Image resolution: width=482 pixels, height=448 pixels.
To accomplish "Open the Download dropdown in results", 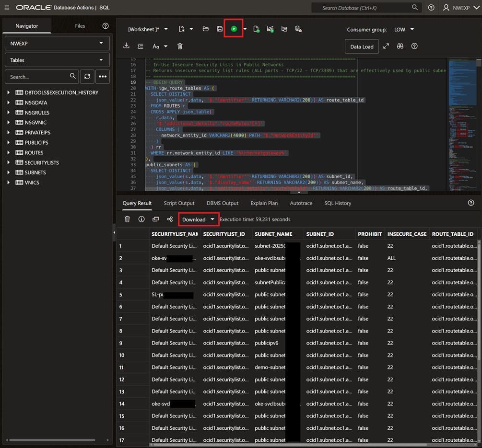I will pos(198,219).
